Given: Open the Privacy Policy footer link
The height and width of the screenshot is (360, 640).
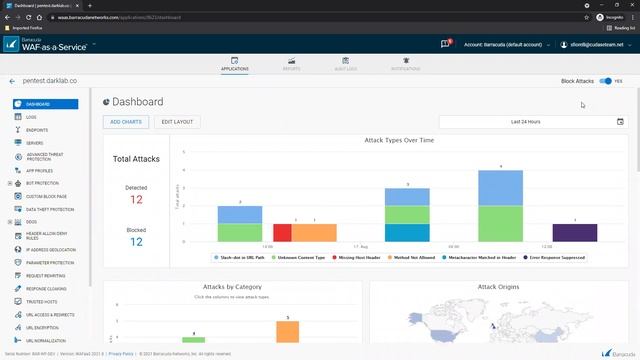Looking at the screenshot, I should click(x=121, y=354).
